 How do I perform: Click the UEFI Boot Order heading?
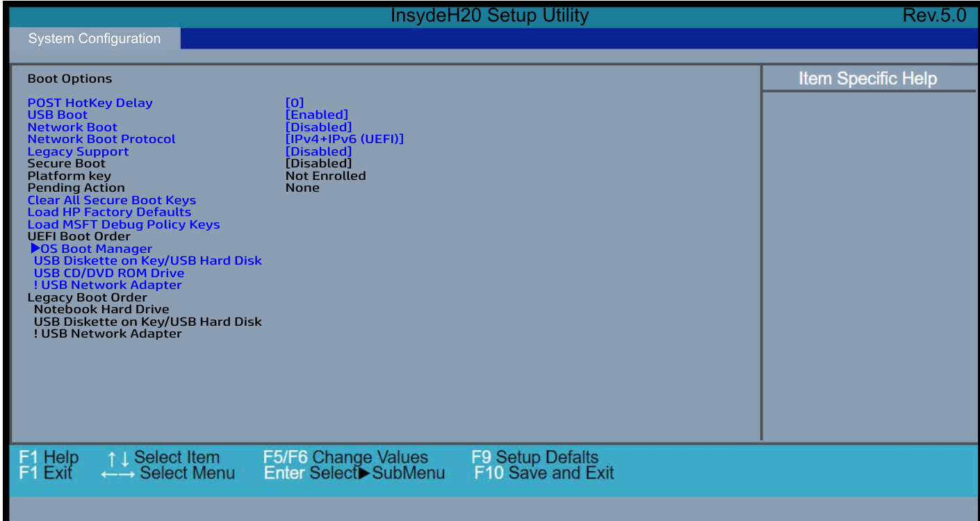pos(79,236)
